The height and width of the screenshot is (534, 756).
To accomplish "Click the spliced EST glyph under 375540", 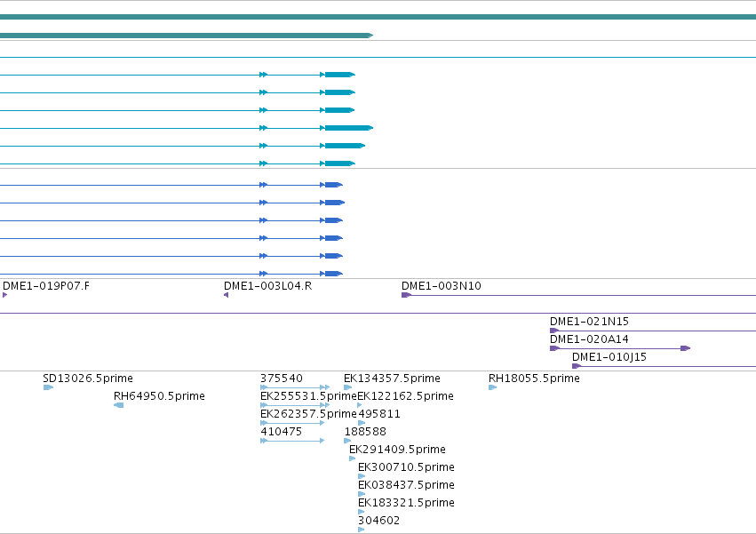I will click(x=295, y=387).
